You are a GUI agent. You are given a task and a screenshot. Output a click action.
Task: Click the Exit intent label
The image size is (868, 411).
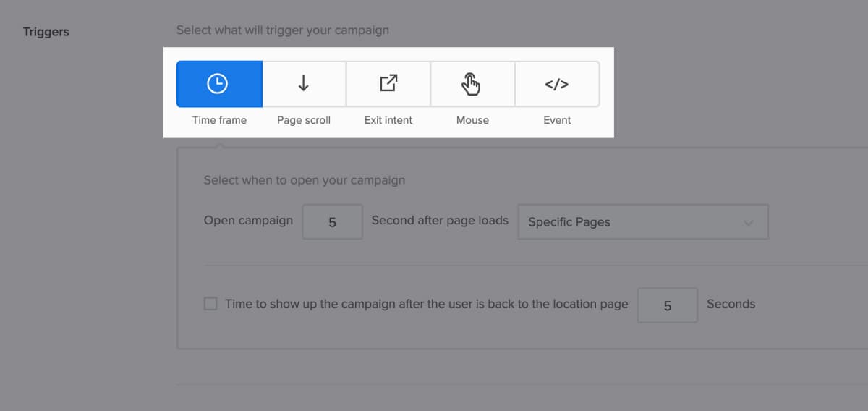[388, 120]
